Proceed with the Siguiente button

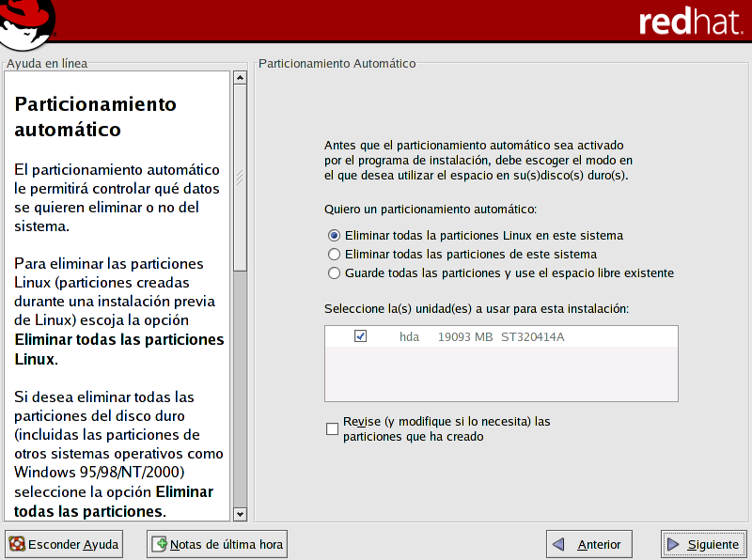pyautogui.click(x=703, y=544)
